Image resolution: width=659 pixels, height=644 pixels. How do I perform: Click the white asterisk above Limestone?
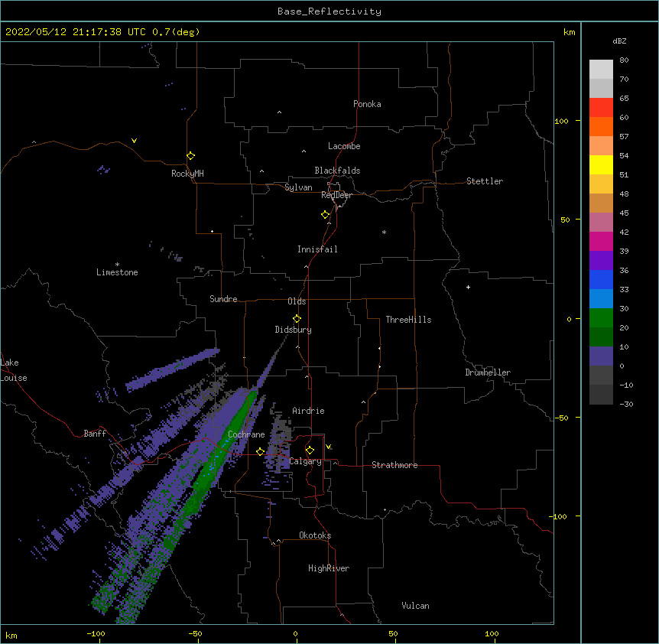click(x=117, y=265)
